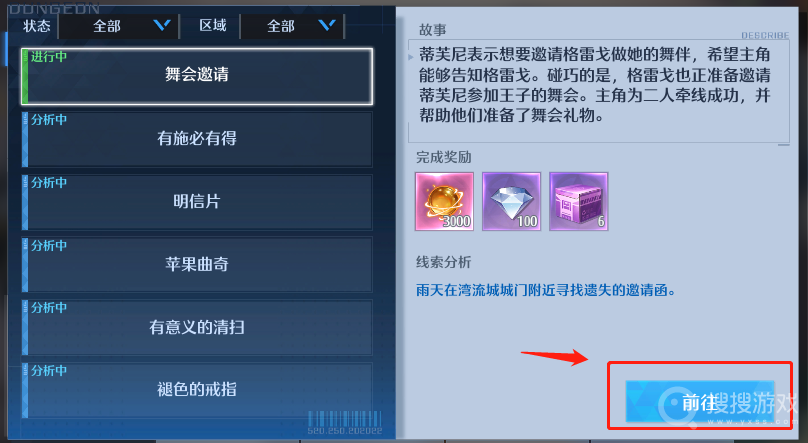Click the diamond 100 reward icon
This screenshot has height=443, width=808.
tap(511, 201)
